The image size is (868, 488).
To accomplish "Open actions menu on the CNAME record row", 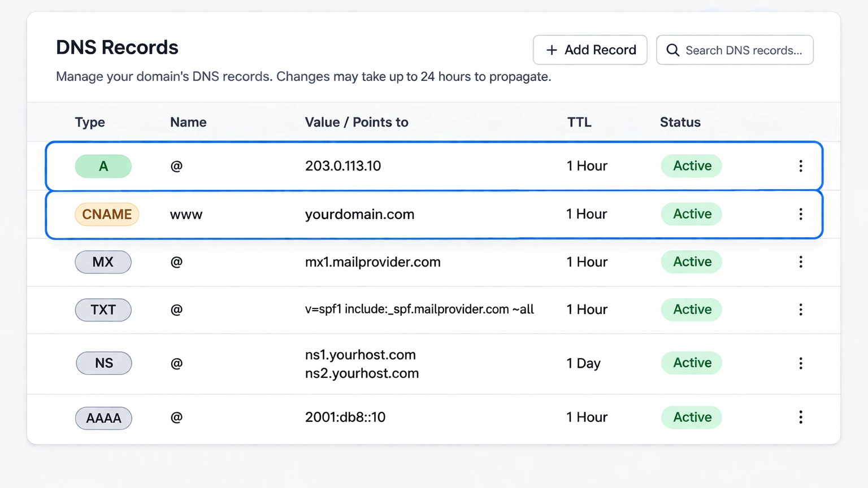I will 801,214.
